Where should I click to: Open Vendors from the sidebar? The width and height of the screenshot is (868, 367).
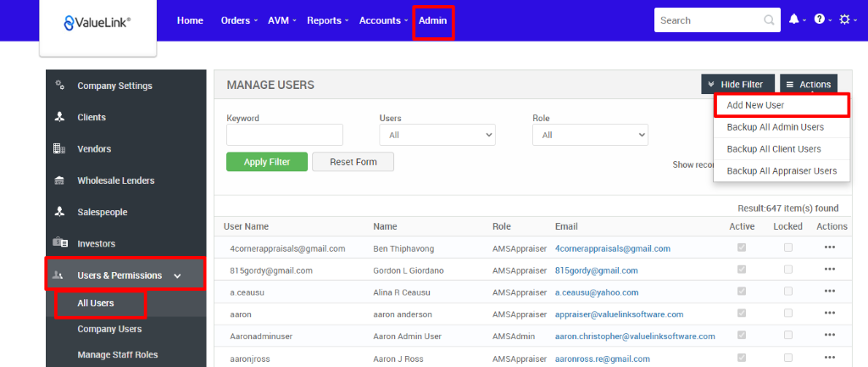94,149
